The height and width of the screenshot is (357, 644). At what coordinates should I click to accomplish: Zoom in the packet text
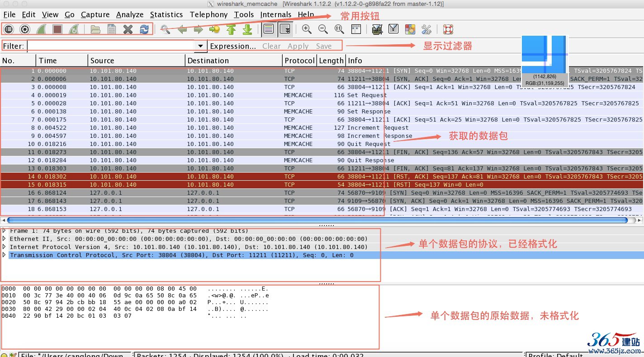(307, 29)
